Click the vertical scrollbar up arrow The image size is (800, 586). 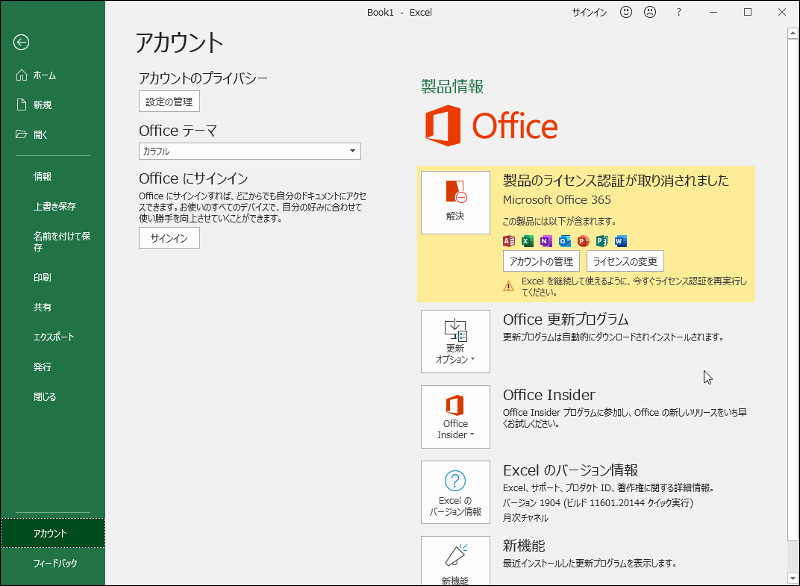coord(792,34)
